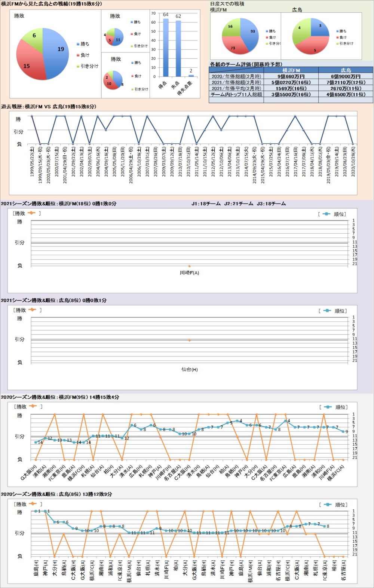Click the green 引き分け legend swatch beside large pie
Viewport: 374px width, 588px height.
(x=78, y=66)
